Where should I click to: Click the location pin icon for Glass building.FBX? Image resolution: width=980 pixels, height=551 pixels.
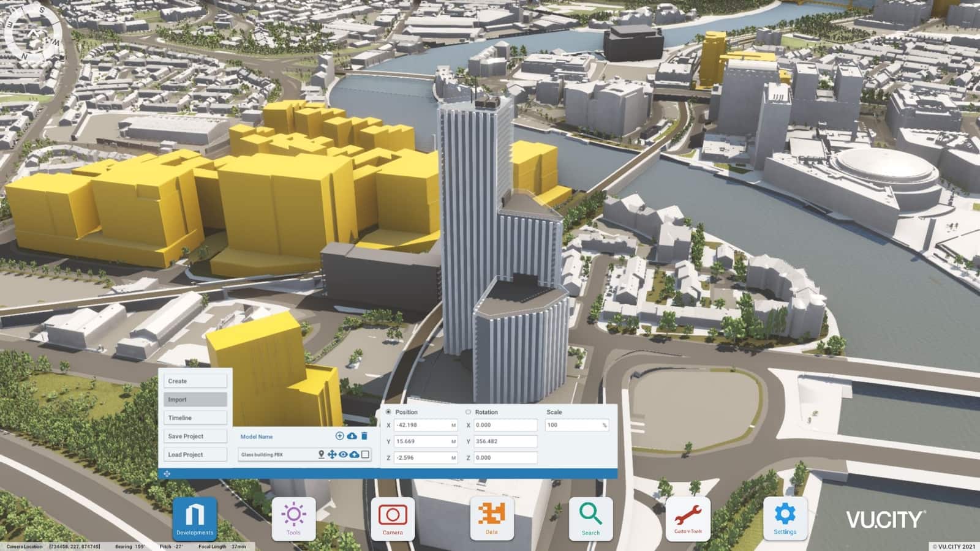pos(321,454)
